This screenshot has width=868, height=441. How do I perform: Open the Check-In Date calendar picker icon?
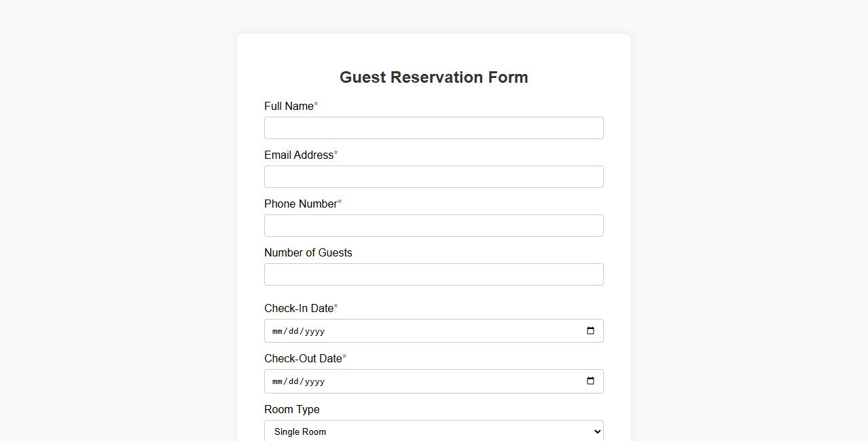[589, 330]
